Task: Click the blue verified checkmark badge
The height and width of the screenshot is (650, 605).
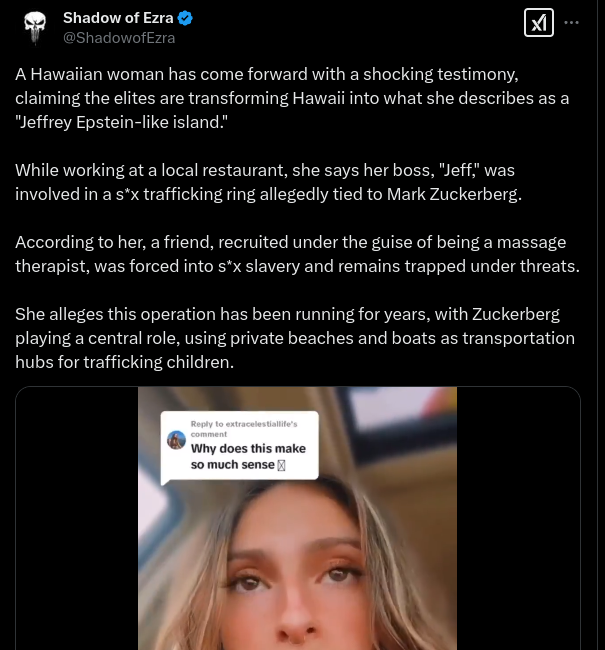Action: [185, 18]
